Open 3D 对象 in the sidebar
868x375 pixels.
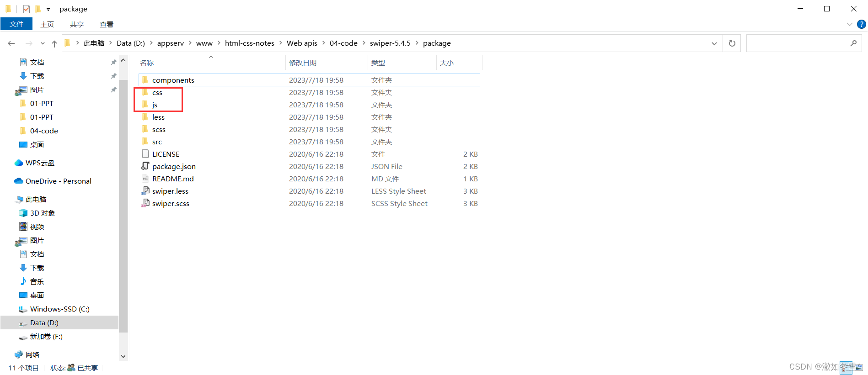pos(37,213)
